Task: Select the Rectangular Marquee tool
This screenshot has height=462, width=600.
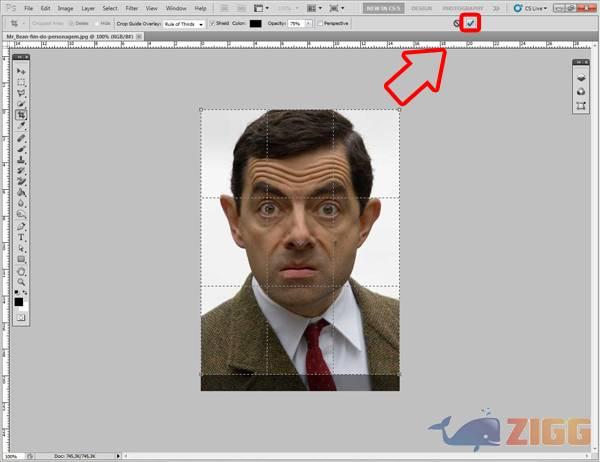Action: pyautogui.click(x=21, y=82)
